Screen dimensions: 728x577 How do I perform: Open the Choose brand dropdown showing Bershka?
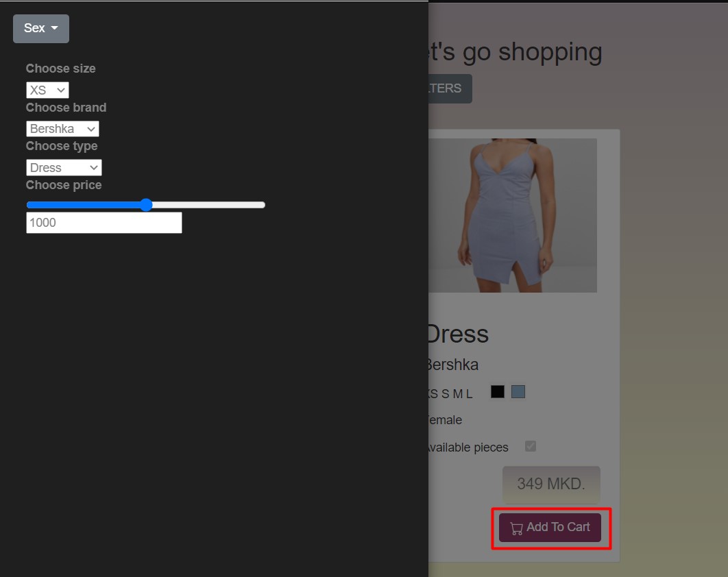tap(62, 128)
